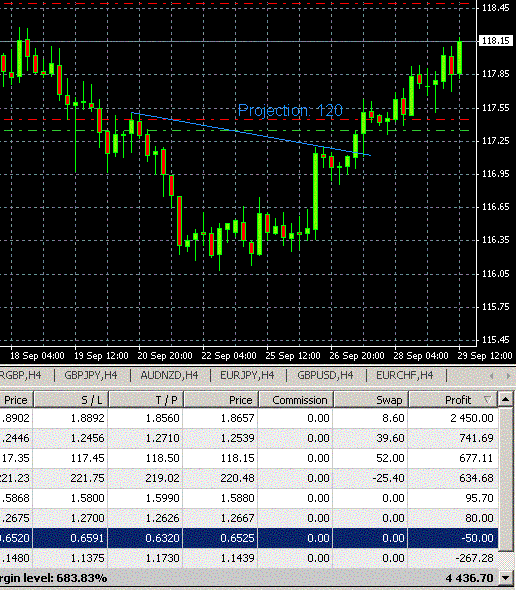
Task: Select the trade row with -267.28 profit
Action: [249, 558]
